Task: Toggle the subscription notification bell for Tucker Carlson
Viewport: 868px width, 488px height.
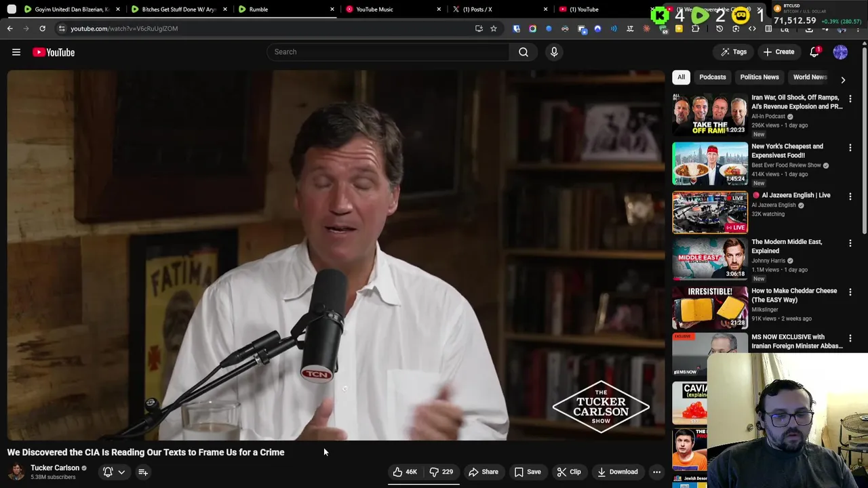Action: [x=108, y=472]
